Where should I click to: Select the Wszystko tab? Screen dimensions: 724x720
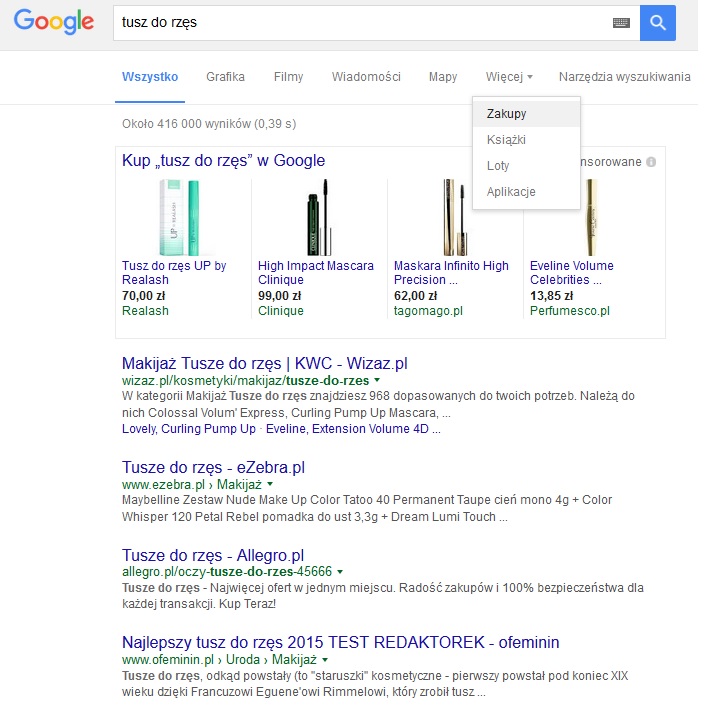(150, 77)
